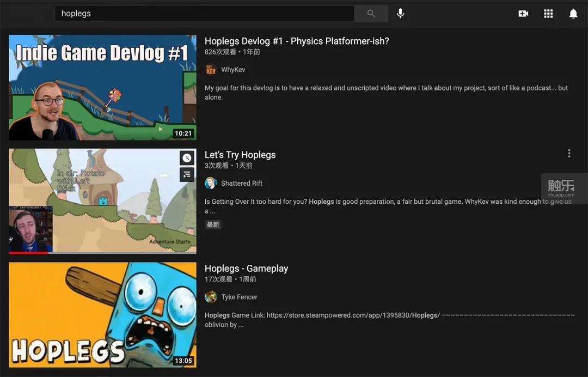Image resolution: width=588 pixels, height=377 pixels.
Task: Open the YouTube apps grid icon
Action: (x=548, y=14)
